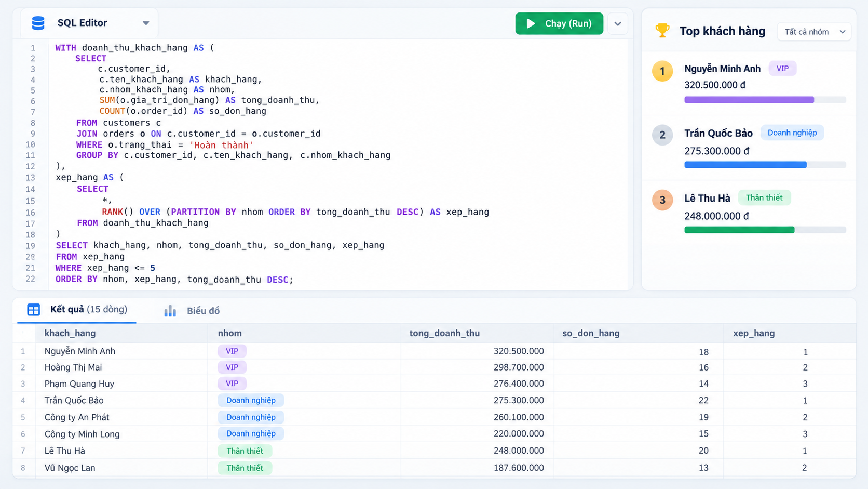Place cursor on 'Hoàn thành' string in code
The width and height of the screenshot is (868, 489).
click(222, 145)
